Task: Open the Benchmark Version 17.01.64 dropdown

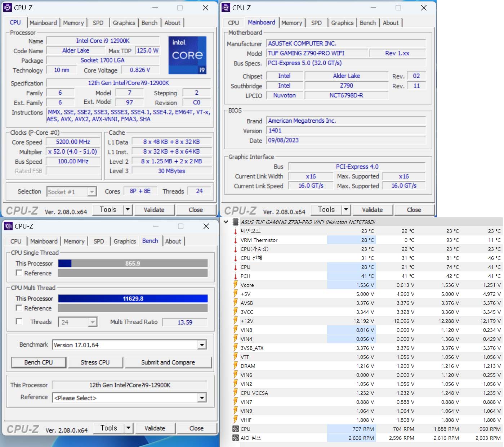Action: (x=202, y=345)
